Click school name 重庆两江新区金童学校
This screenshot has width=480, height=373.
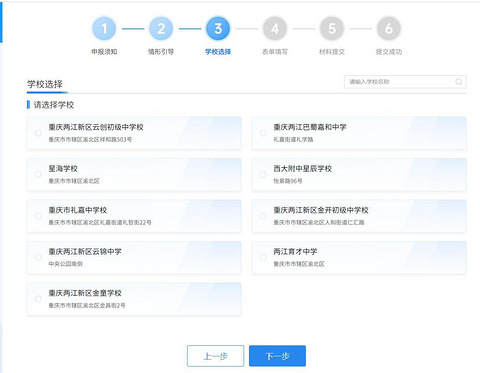[85, 293]
